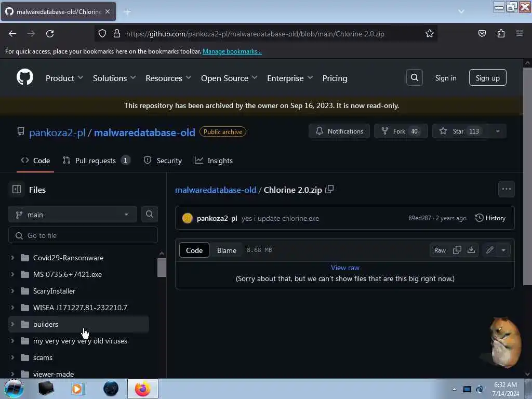
Task: Expand the my very very old viruses folder
Action: pos(12,341)
